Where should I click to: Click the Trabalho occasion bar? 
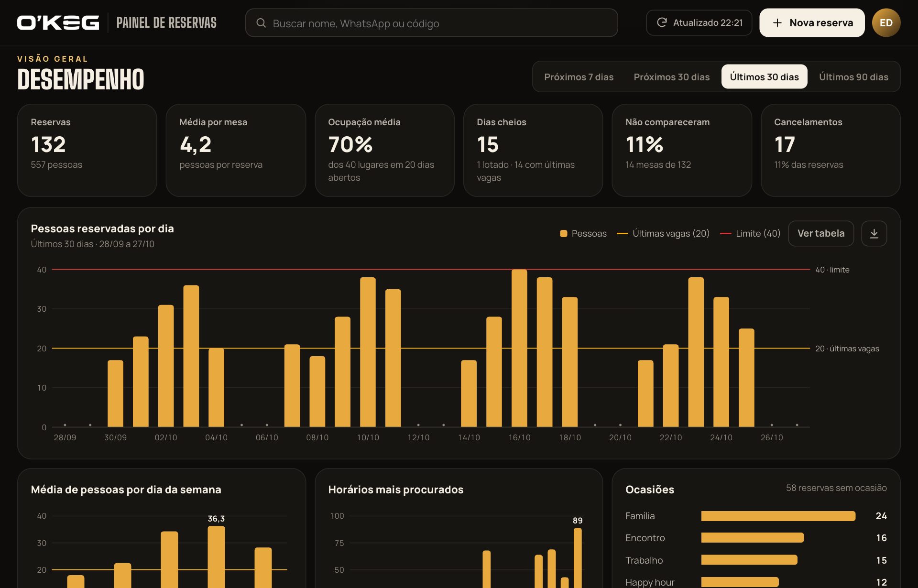[x=749, y=560]
